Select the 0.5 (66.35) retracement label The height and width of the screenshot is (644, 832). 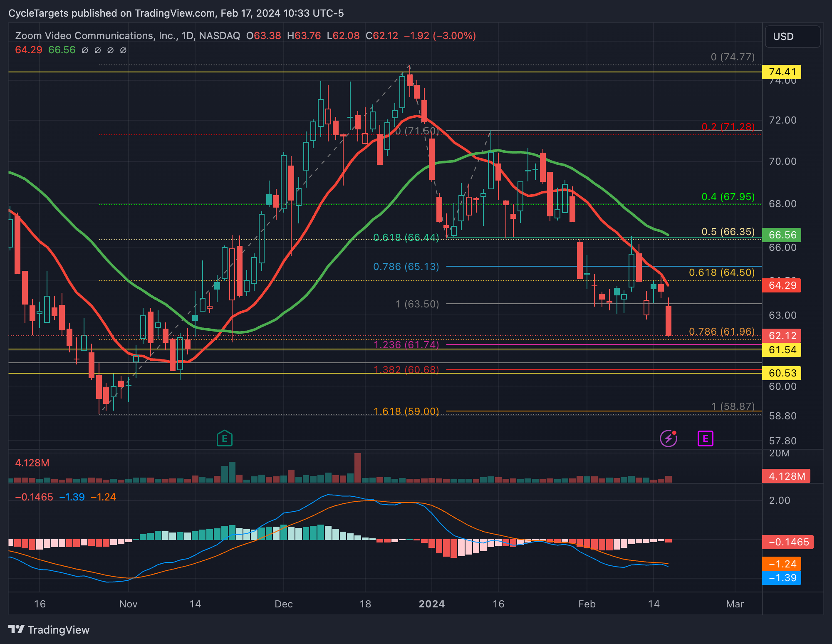click(728, 232)
